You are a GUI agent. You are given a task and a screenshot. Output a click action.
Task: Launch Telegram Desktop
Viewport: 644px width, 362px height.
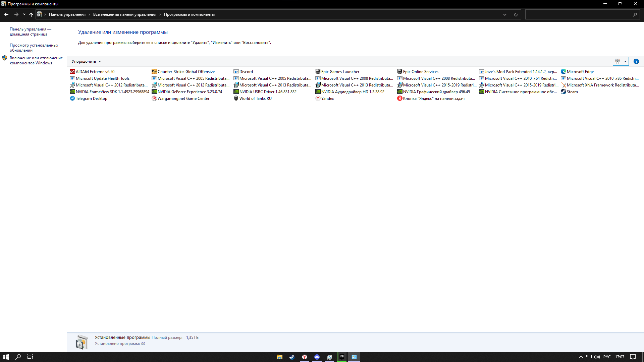[91, 98]
